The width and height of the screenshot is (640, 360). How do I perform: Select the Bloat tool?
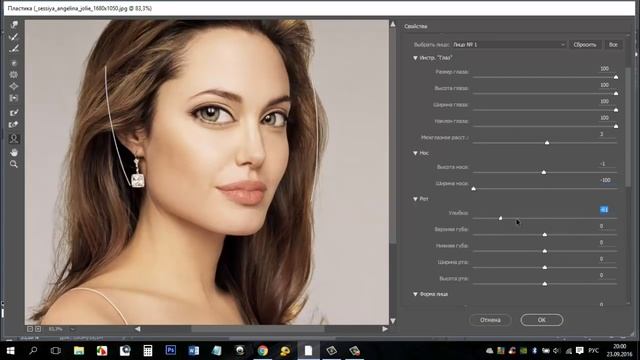click(14, 87)
